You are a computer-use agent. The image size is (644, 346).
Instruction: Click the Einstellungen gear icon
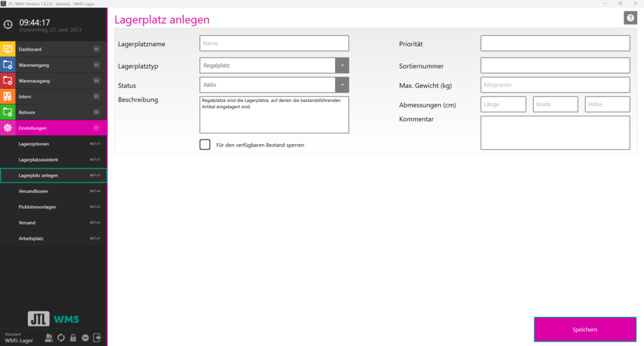[8, 128]
